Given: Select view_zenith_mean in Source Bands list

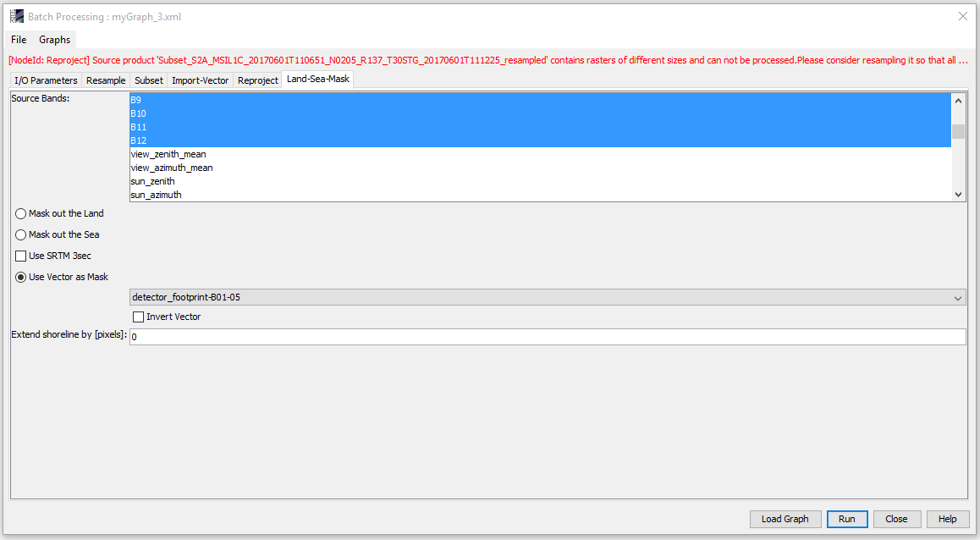Looking at the screenshot, I should (x=540, y=154).
